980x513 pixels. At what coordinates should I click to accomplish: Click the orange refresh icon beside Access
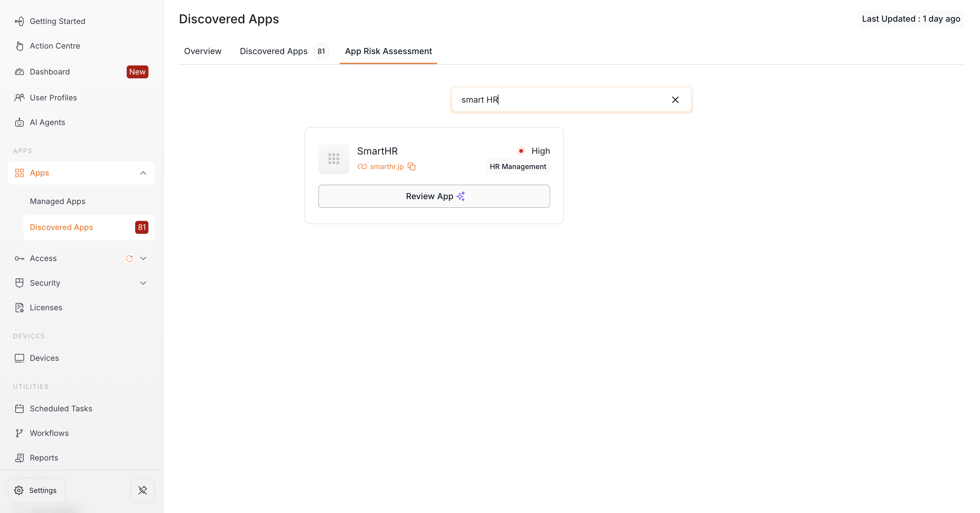[x=129, y=258]
